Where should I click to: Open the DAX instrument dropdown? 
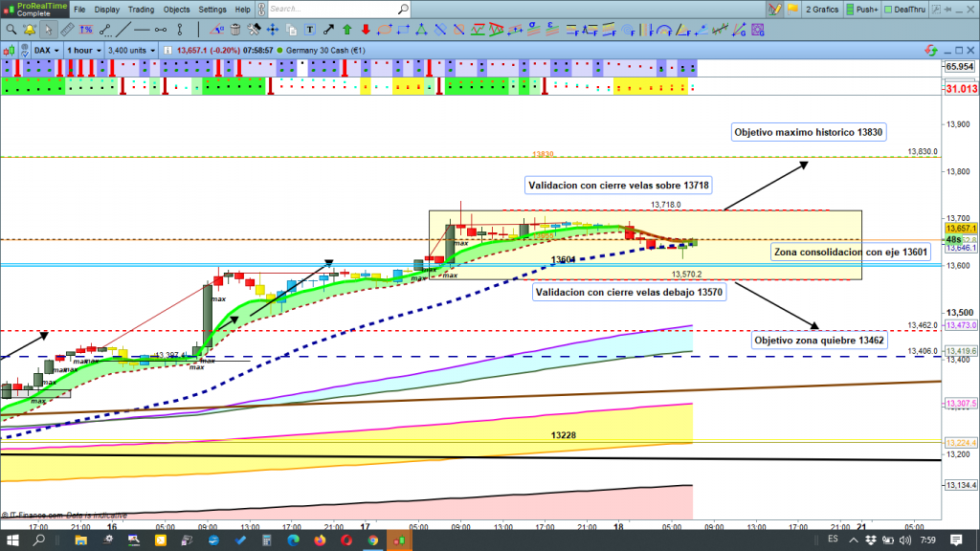tap(47, 50)
